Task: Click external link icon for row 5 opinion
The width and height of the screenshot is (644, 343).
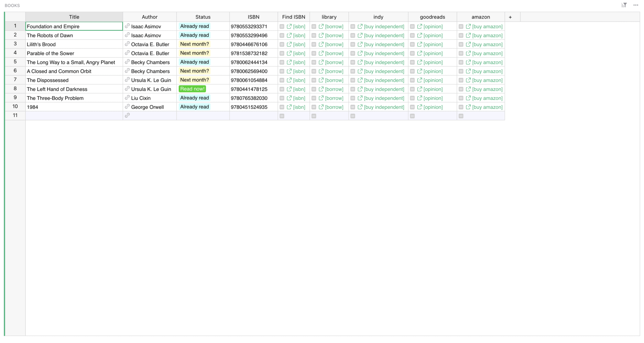Action: pos(419,62)
